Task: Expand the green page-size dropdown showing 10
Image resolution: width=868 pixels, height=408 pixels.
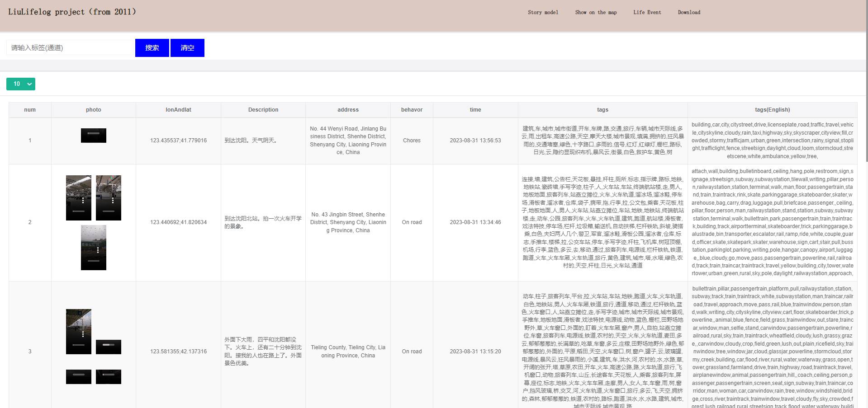Action: (21, 84)
